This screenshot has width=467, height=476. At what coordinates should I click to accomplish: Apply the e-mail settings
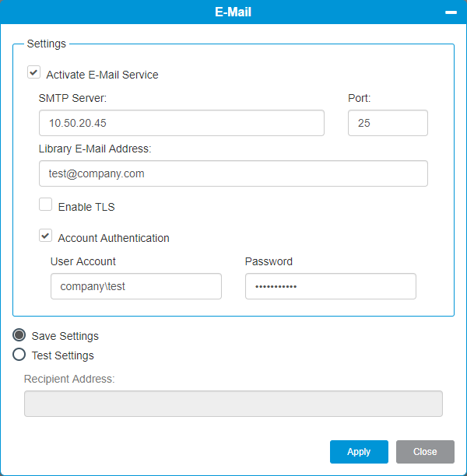[359, 452]
